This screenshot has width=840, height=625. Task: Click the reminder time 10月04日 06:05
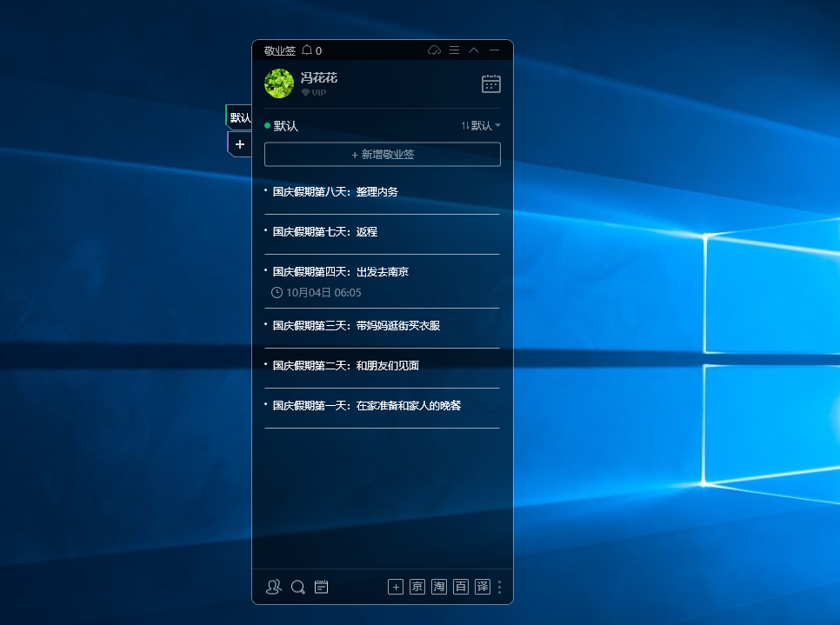tap(316, 292)
